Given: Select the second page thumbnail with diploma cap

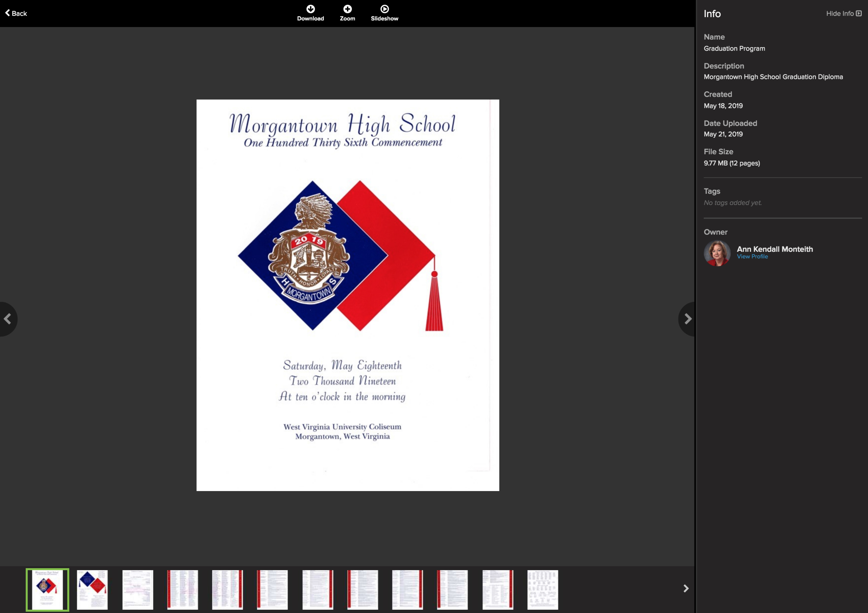Looking at the screenshot, I should [x=92, y=589].
